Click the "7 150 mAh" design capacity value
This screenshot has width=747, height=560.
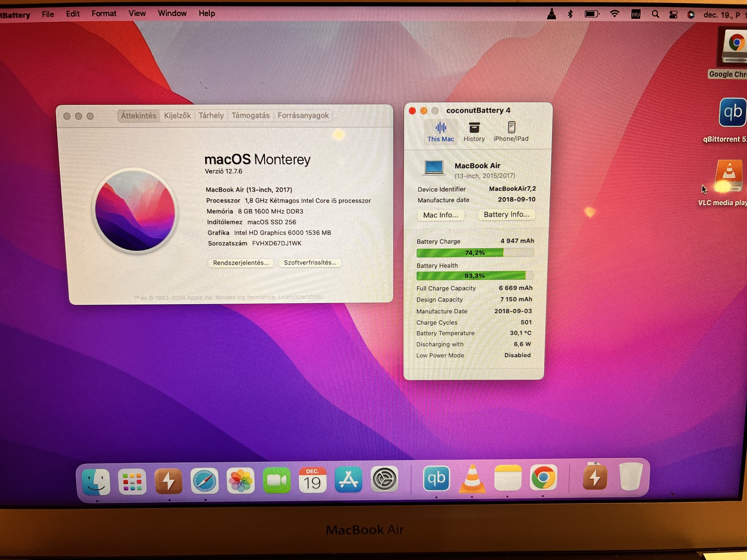(516, 299)
